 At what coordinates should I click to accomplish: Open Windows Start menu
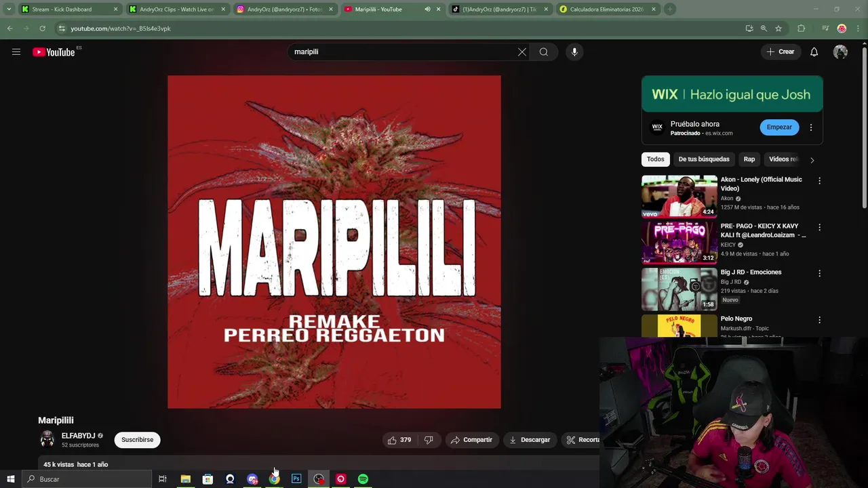[10, 479]
